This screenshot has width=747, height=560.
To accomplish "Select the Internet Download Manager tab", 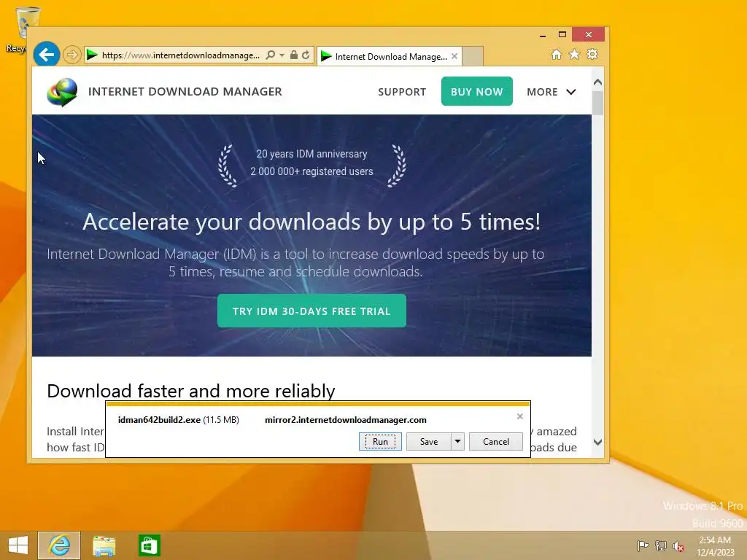I will click(389, 56).
